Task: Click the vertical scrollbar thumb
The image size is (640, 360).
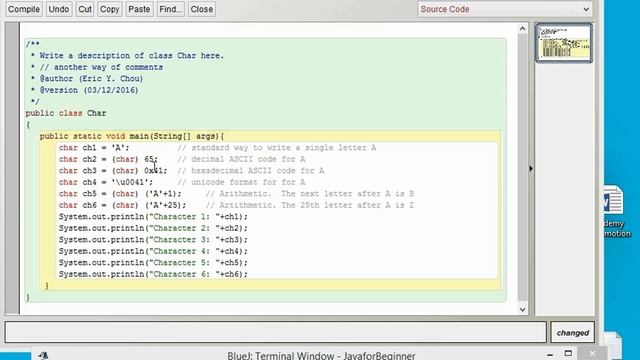Action: click(x=522, y=167)
